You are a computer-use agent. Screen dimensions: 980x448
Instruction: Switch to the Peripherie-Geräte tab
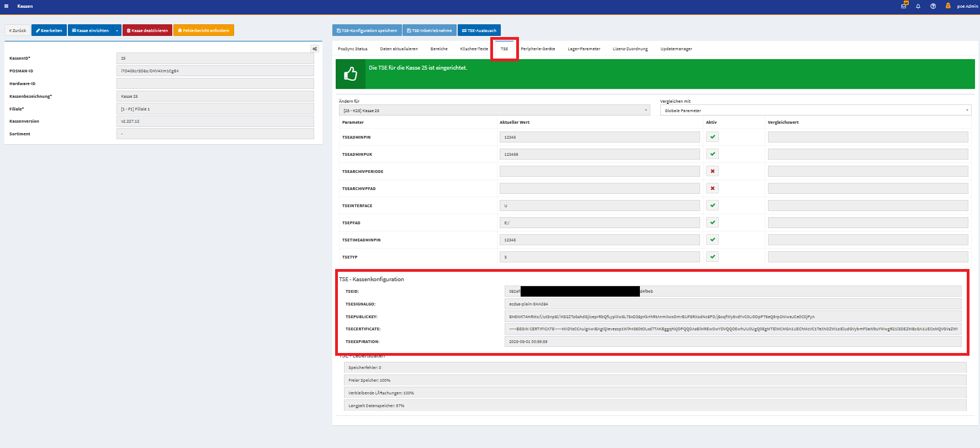pos(538,49)
